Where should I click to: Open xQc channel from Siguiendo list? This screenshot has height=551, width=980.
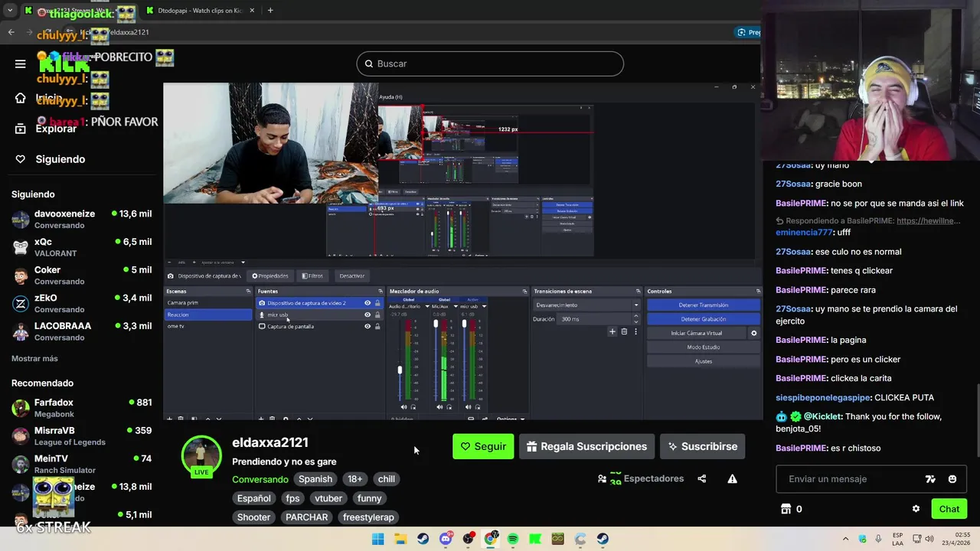point(81,247)
